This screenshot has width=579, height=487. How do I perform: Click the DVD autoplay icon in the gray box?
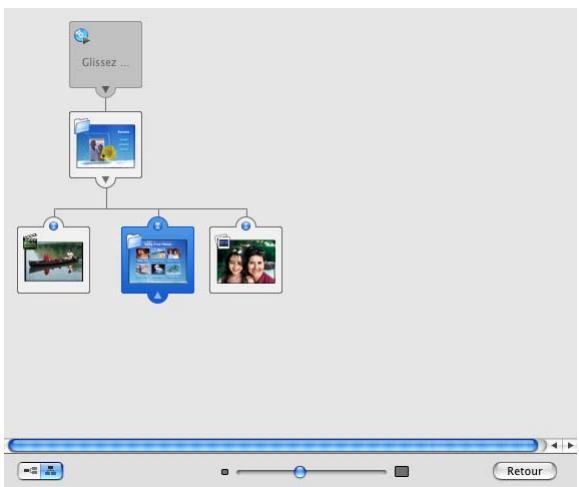pos(82,36)
